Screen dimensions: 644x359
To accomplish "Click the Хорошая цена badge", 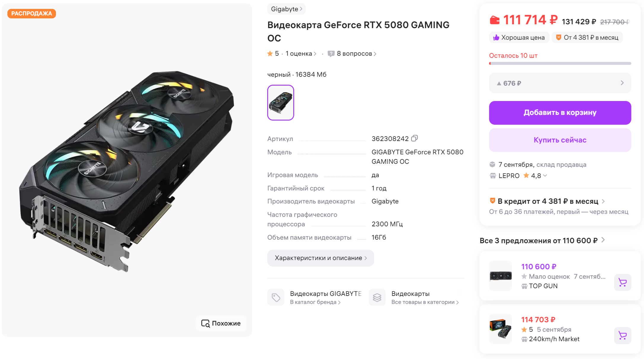I will (x=519, y=38).
